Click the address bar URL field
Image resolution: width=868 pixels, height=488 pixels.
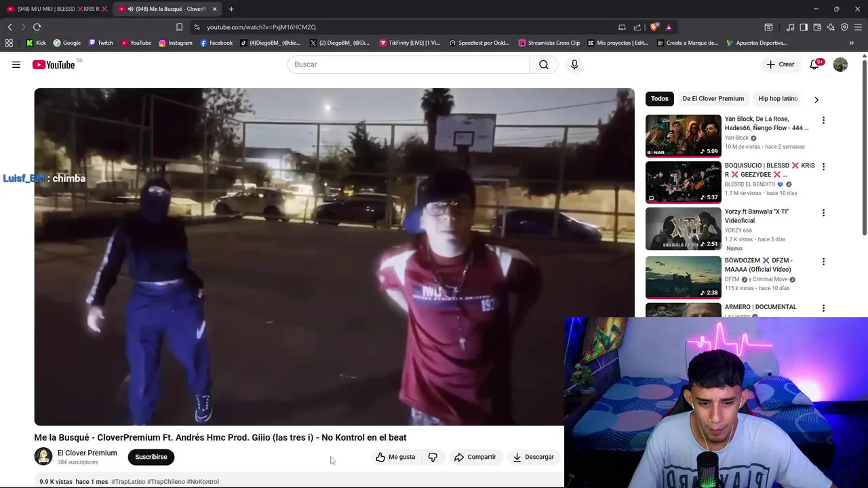point(407,27)
